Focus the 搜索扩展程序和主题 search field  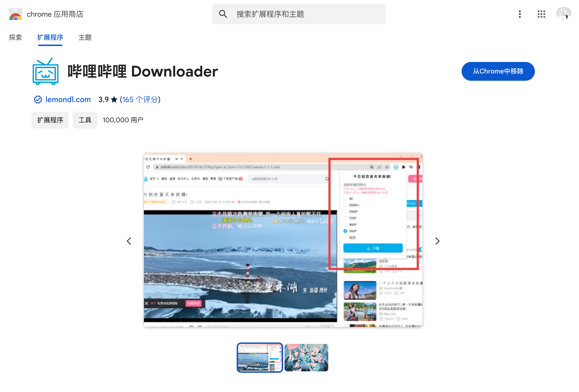[306, 14]
